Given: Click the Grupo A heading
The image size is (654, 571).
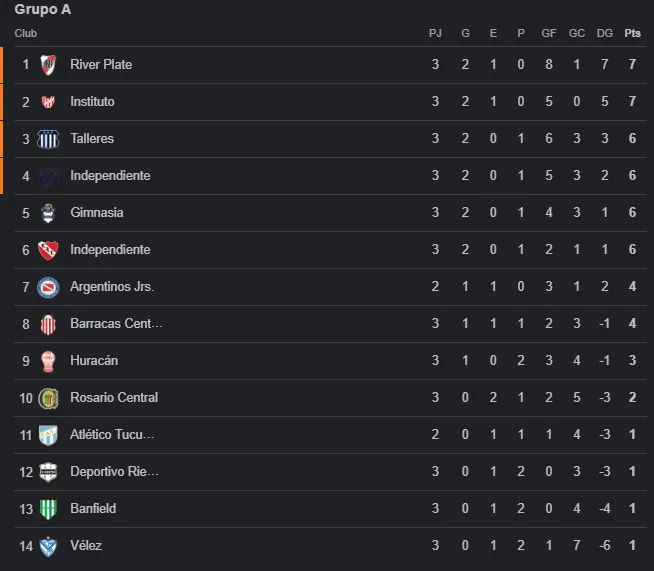Looking at the screenshot, I should (43, 10).
